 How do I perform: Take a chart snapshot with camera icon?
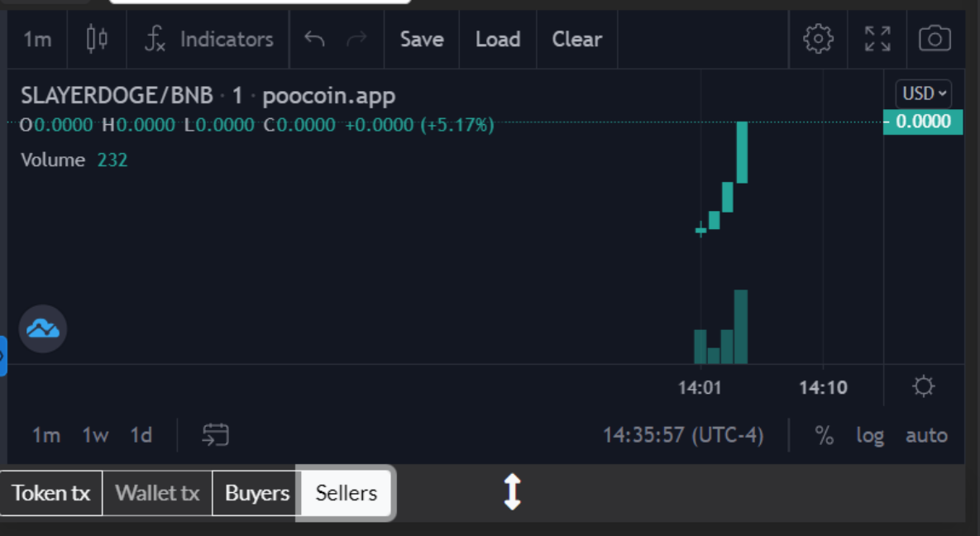pyautogui.click(x=935, y=39)
